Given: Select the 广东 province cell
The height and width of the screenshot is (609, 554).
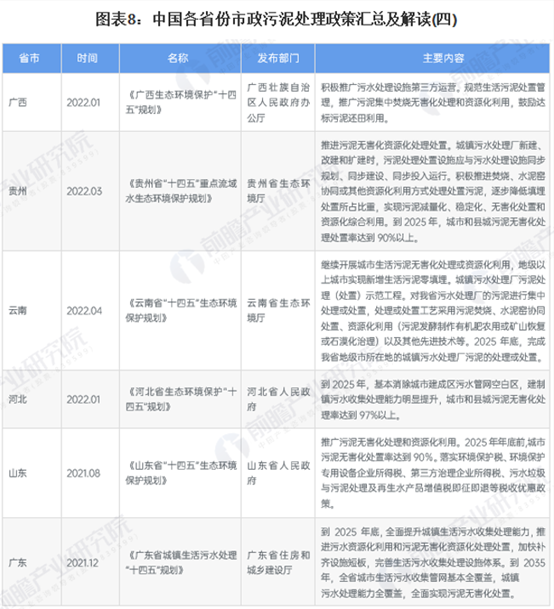Looking at the screenshot, I should [x=31, y=562].
